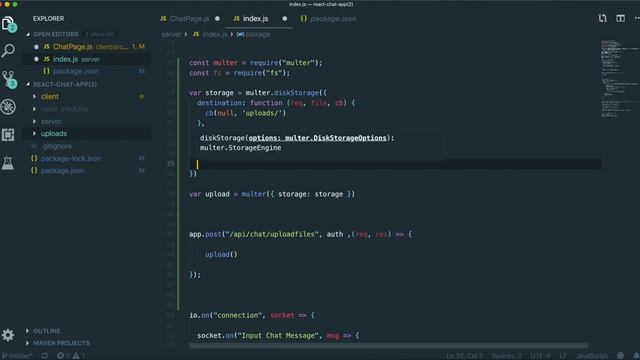The height and width of the screenshot is (360, 640).
Task: Open the Extensions view icon
Action: (x=8, y=135)
